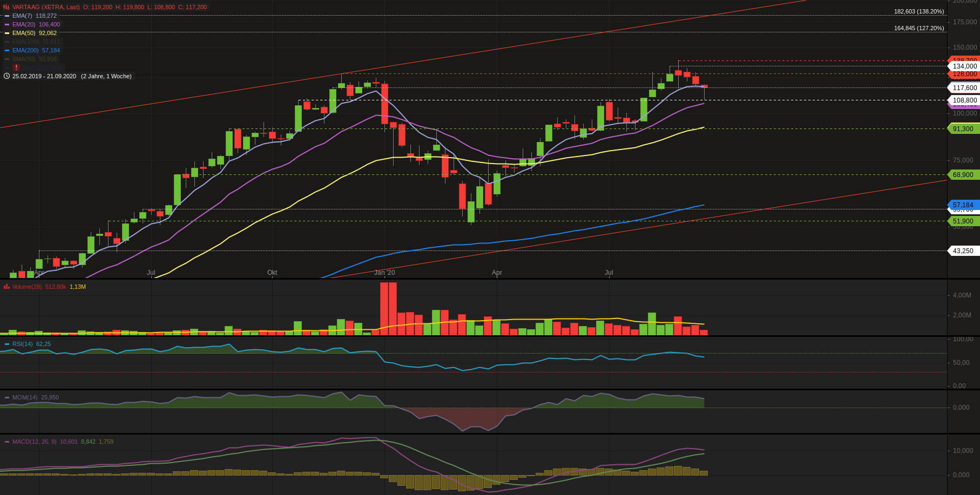Select the MACD(12, 26, 9) indicator label
This screenshot has height=495, width=980.
click(35, 442)
